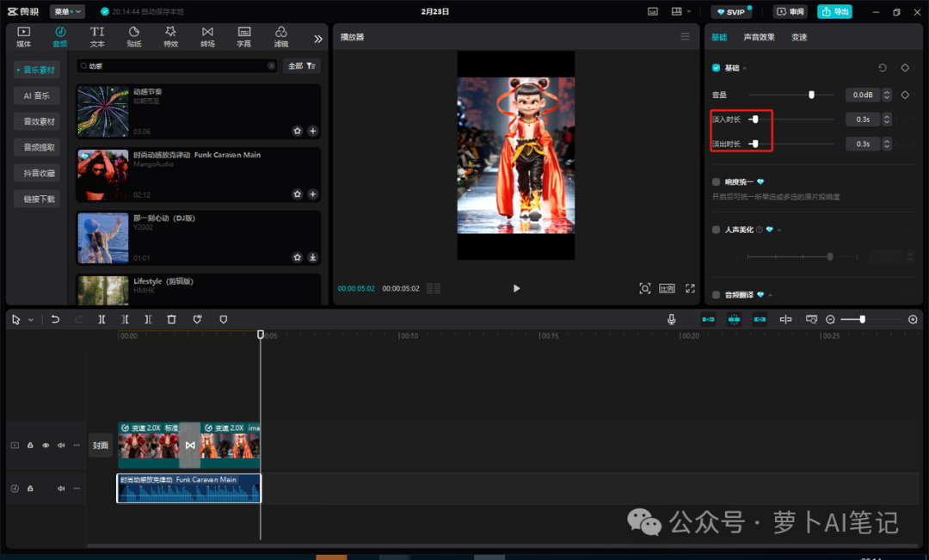Enable the 音频翻译 checkbox

(716, 295)
